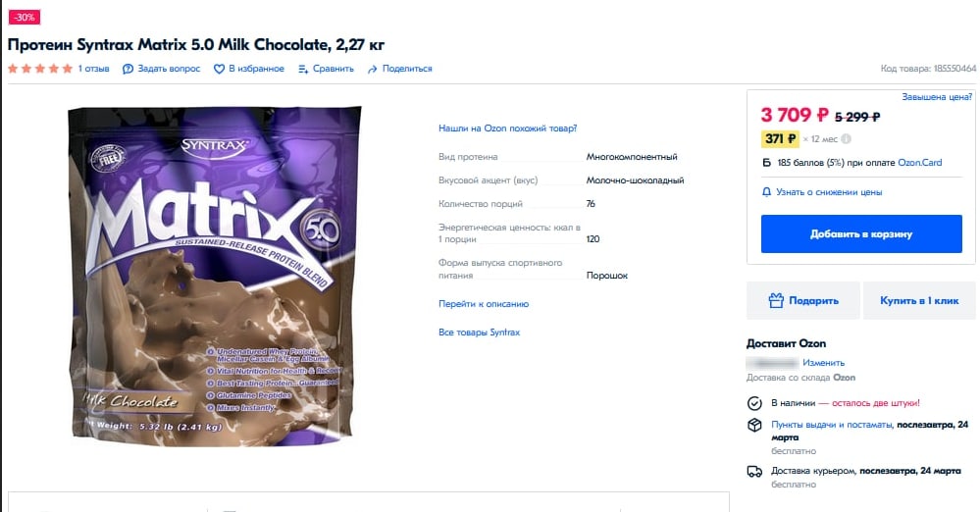
Task: Open the Ozon.Card link
Action: (919, 163)
